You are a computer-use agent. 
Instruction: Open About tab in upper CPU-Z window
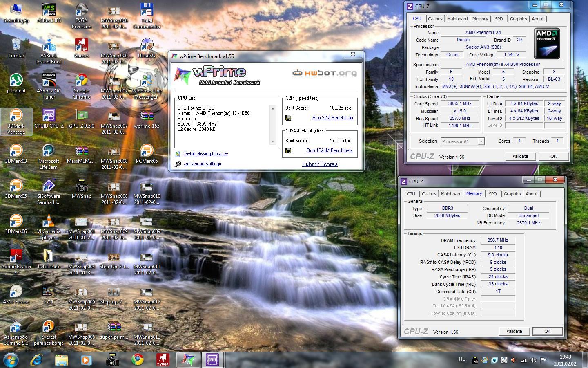tap(538, 19)
